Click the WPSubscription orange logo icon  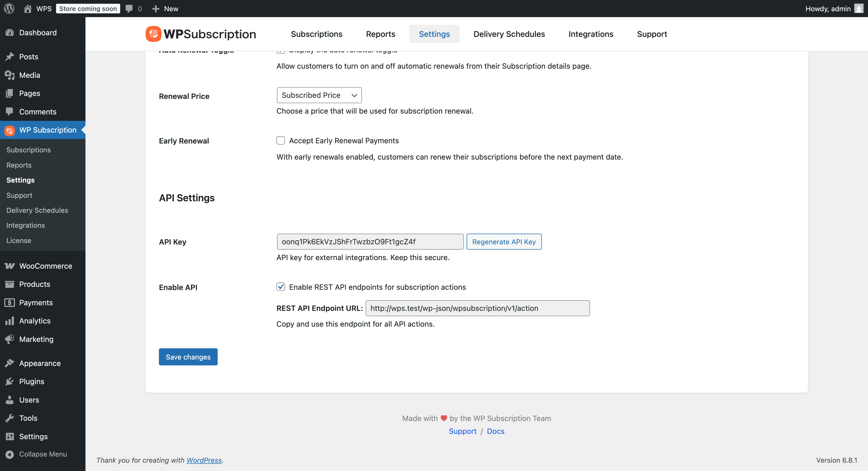[153, 34]
